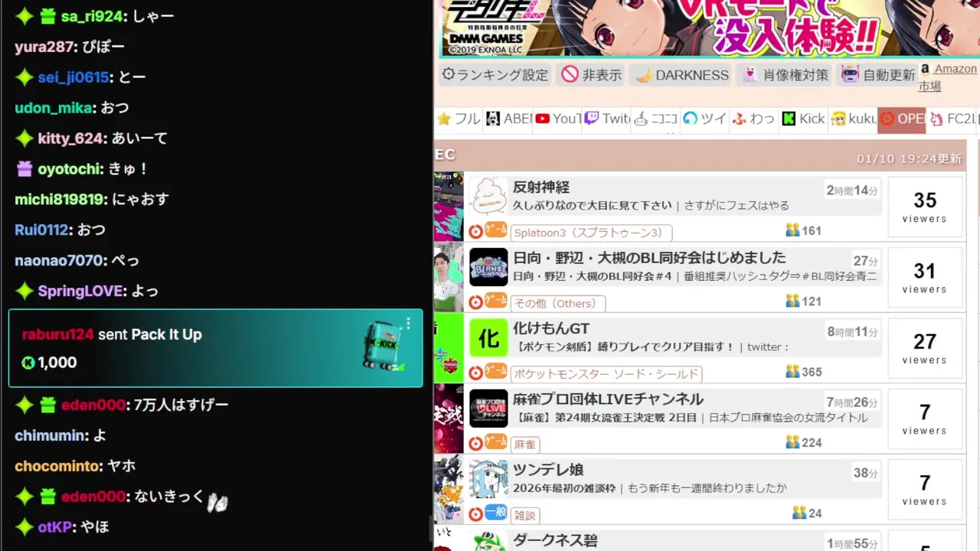This screenshot has height=551, width=980.
Task: Select the フル tab with star icon
Action: tap(458, 119)
